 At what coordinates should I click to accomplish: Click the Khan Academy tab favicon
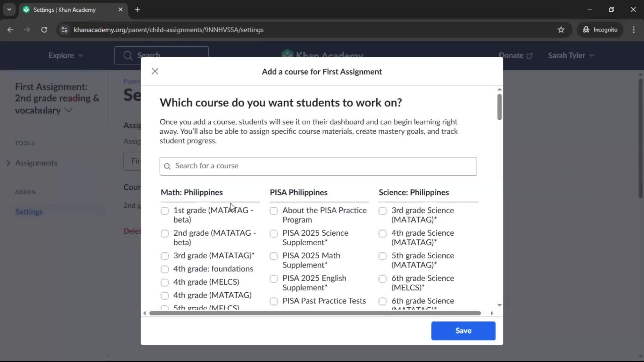coord(26,9)
